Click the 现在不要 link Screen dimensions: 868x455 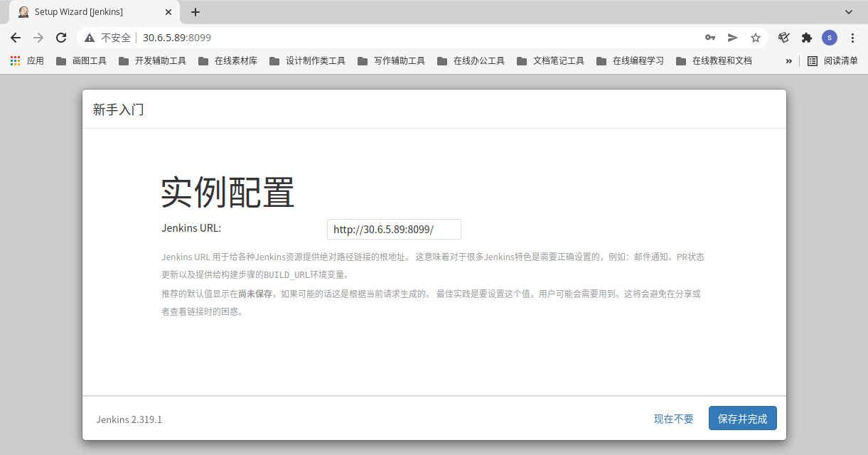(x=674, y=419)
